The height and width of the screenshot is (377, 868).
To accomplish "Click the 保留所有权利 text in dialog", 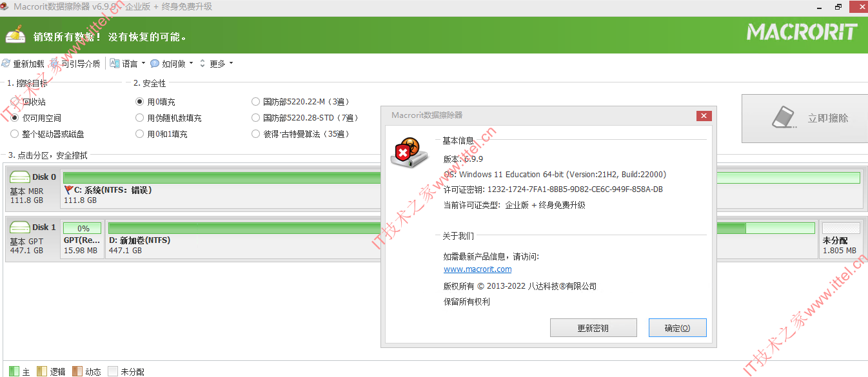I will 467,302.
